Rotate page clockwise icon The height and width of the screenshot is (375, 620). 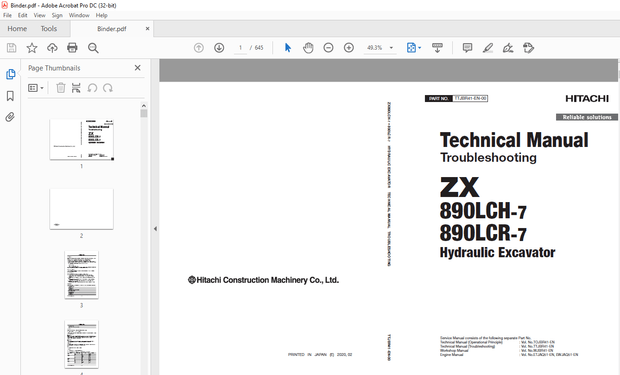click(108, 88)
